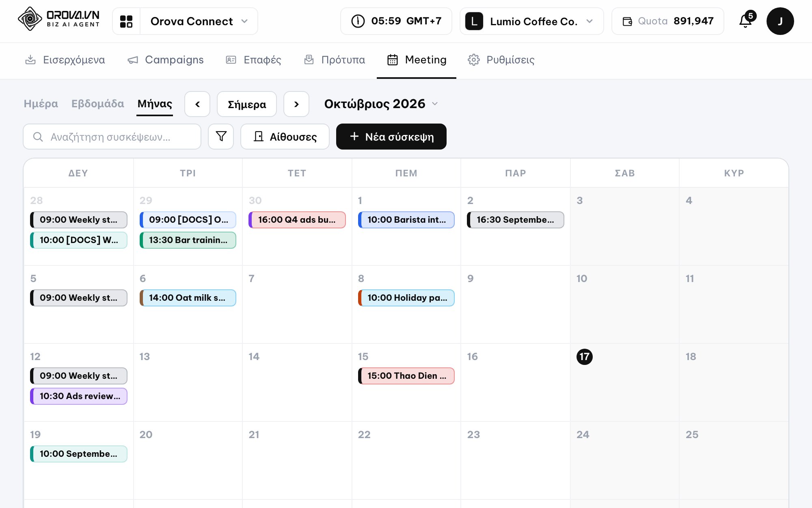Image resolution: width=812 pixels, height=508 pixels.
Task: Expand the Orova Connect dropdown
Action: point(199,21)
